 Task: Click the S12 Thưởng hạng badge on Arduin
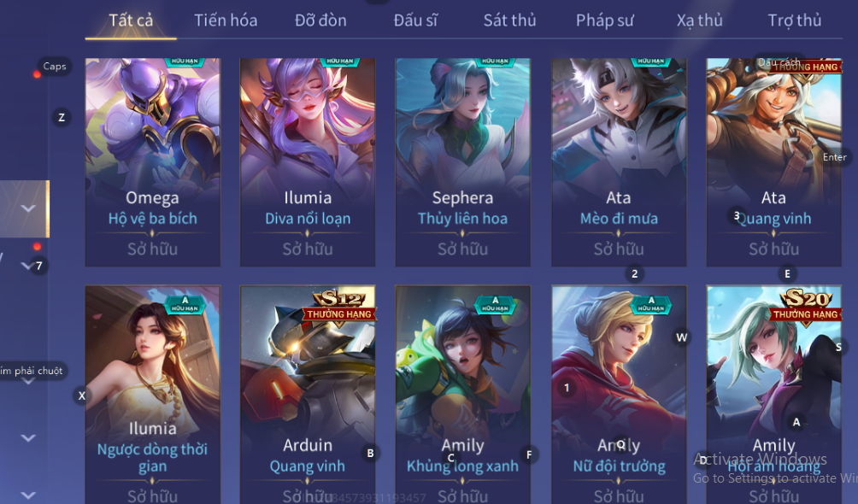point(339,307)
